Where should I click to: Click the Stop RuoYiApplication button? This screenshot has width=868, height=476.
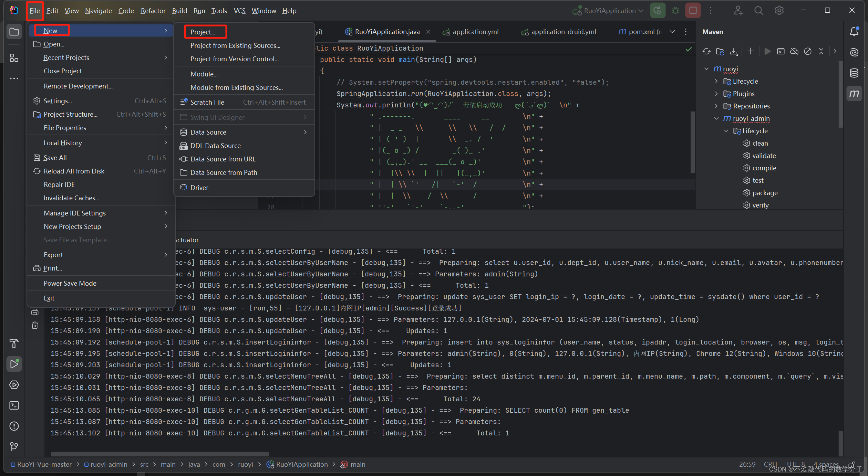click(693, 11)
